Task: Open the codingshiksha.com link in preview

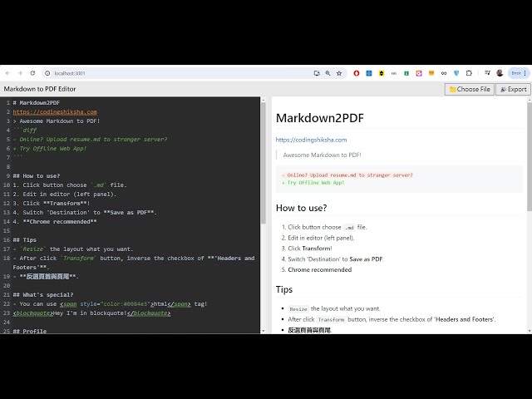Action: [311, 140]
